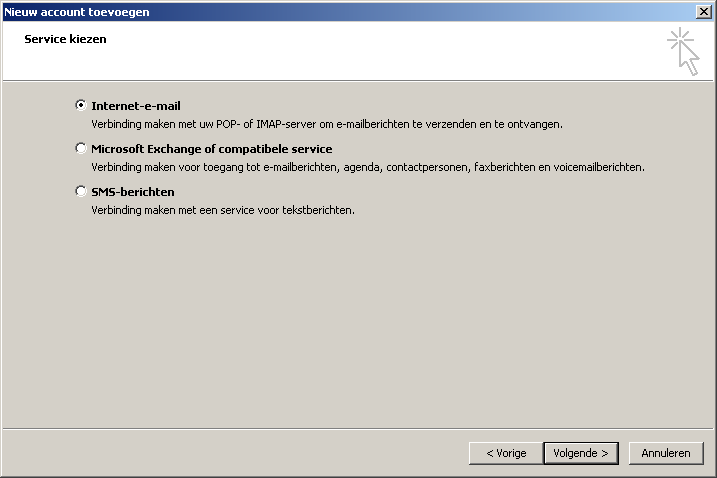Go back with the Vorige button
Viewport: 717px width, 478px height.
click(x=506, y=453)
